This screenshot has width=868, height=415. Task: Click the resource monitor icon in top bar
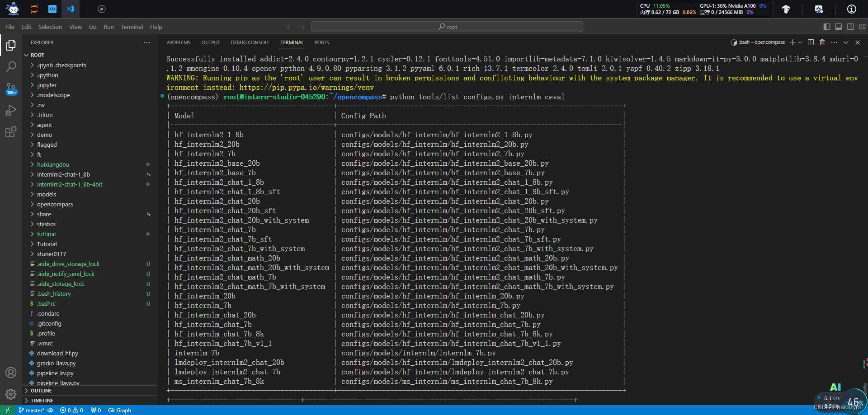click(819, 9)
